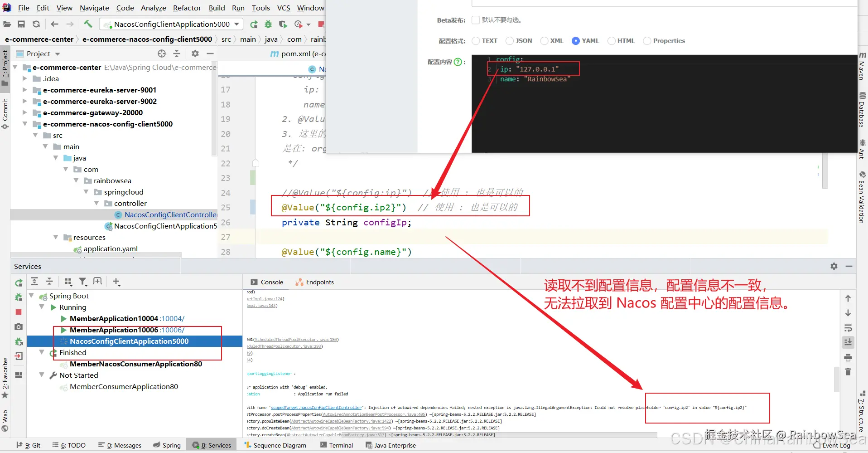Save all files using the floppy disk icon

[x=21, y=24]
